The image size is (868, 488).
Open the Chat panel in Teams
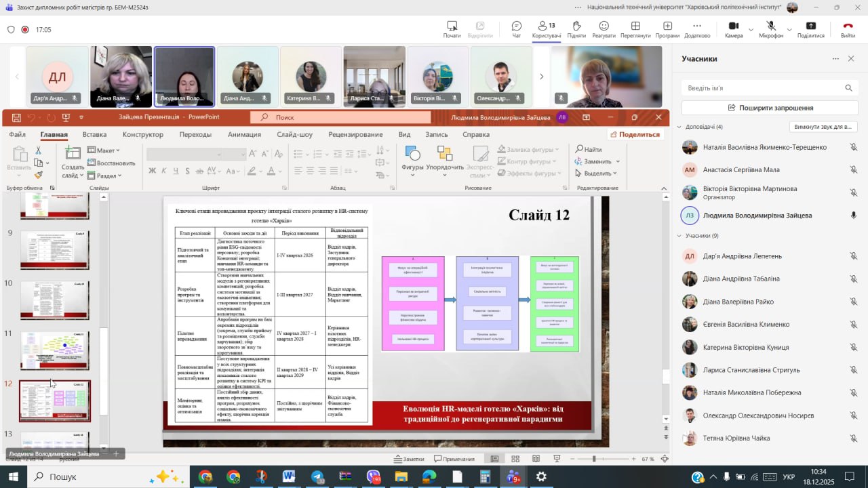coord(516,29)
